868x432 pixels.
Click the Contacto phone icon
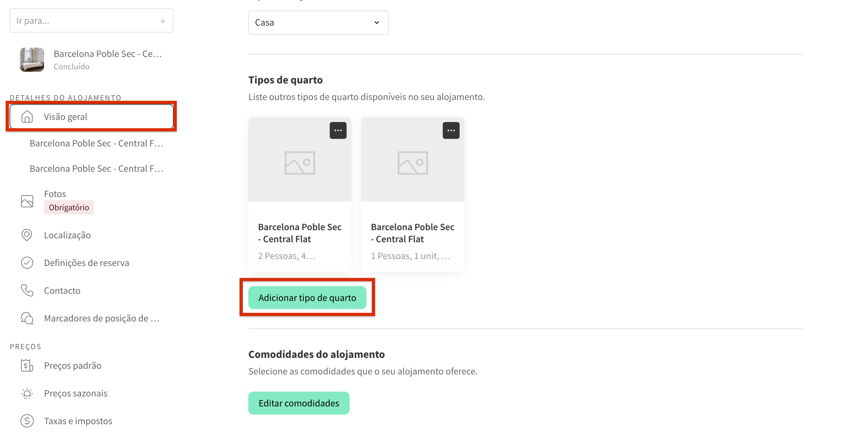(27, 290)
